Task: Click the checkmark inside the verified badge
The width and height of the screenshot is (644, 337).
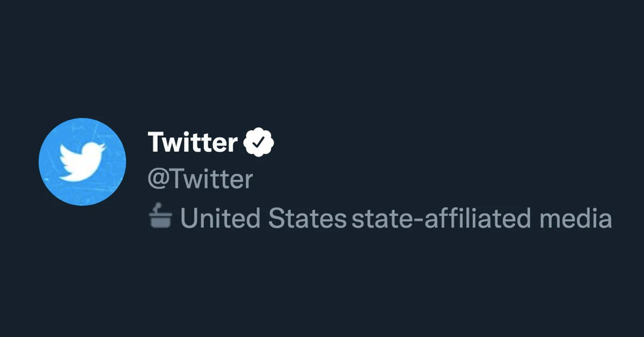Action: [x=259, y=143]
